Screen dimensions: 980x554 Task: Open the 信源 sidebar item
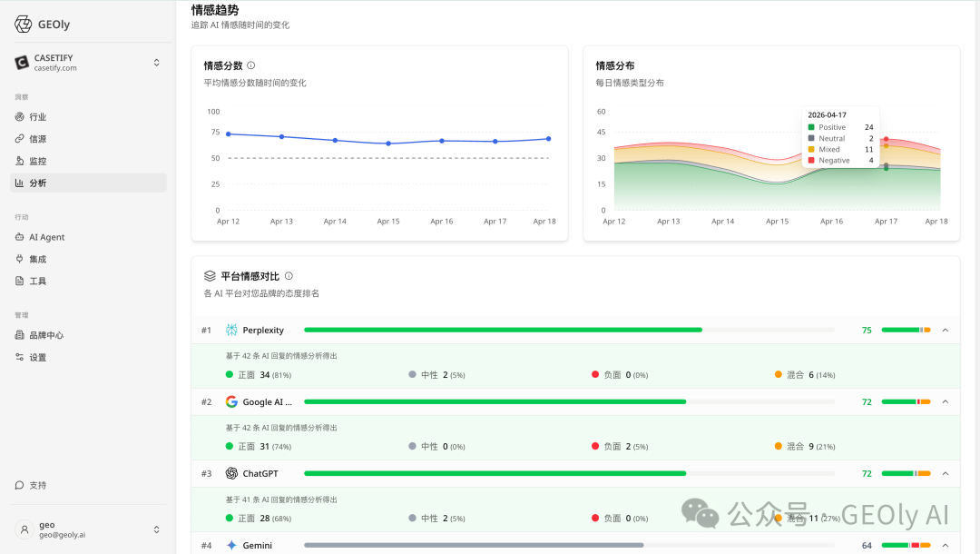tap(88, 139)
